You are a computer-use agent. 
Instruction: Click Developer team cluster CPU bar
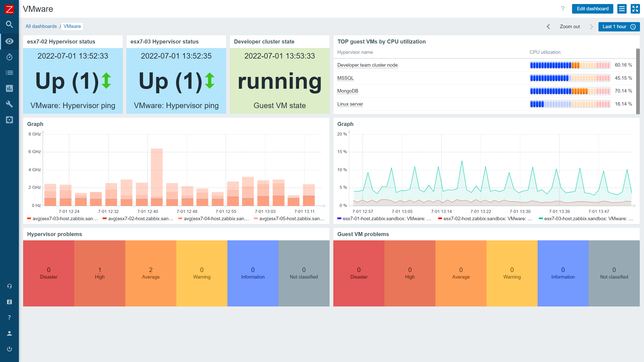tap(570, 65)
